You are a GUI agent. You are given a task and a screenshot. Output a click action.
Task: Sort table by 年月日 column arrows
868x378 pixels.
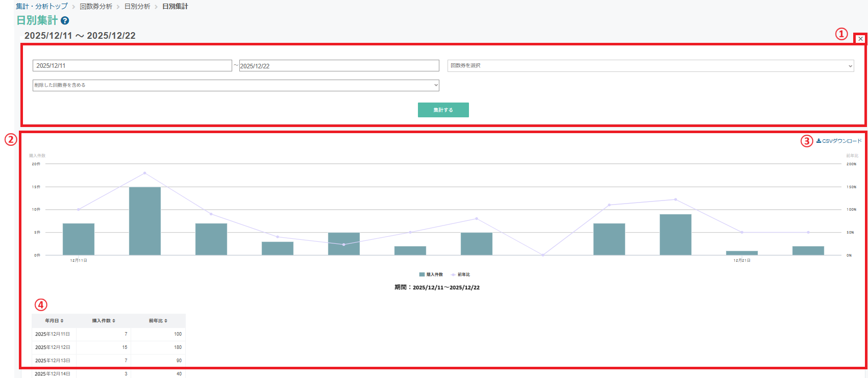[x=62, y=321]
